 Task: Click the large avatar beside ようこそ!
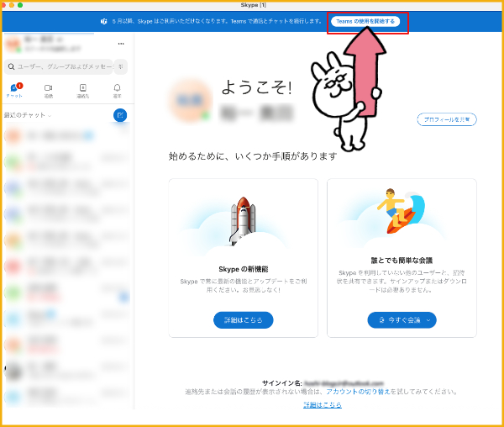click(x=190, y=101)
